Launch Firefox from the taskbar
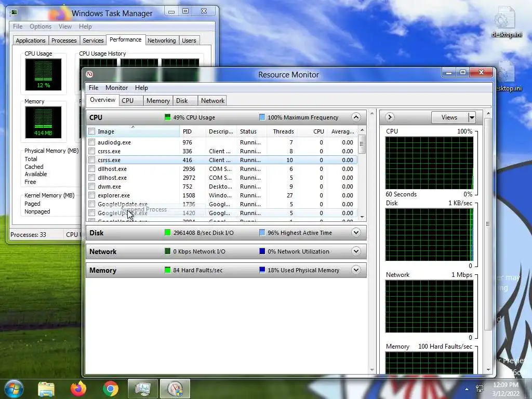This screenshot has width=532, height=399. click(x=78, y=389)
